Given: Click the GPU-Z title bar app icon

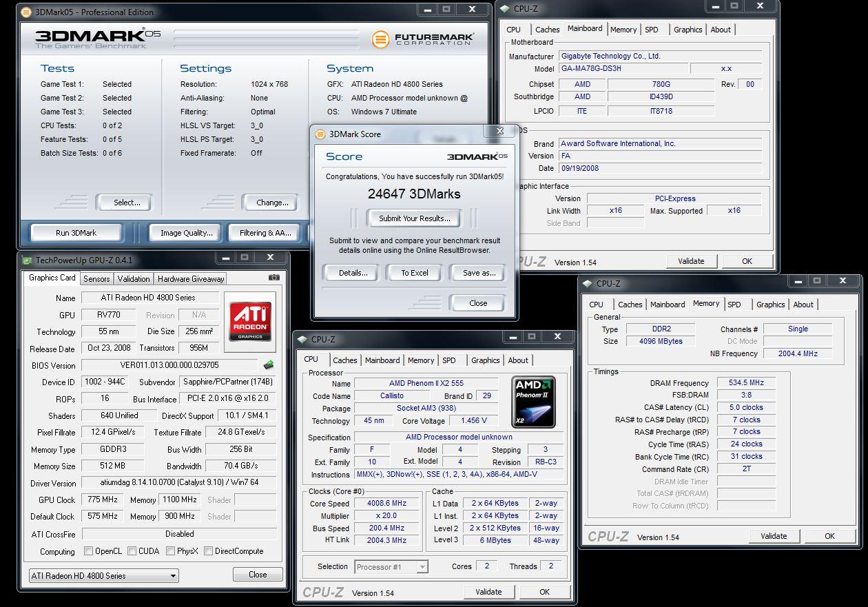Looking at the screenshot, I should tap(27, 260).
